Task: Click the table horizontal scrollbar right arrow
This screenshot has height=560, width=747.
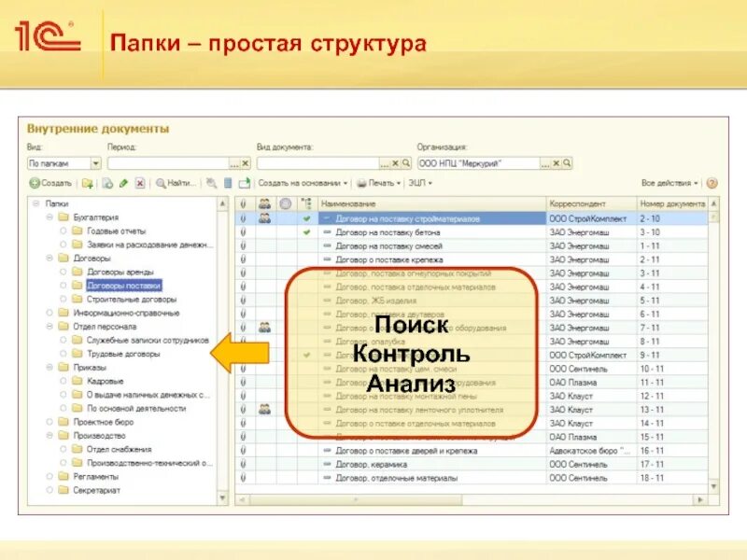Action: pyautogui.click(x=700, y=500)
